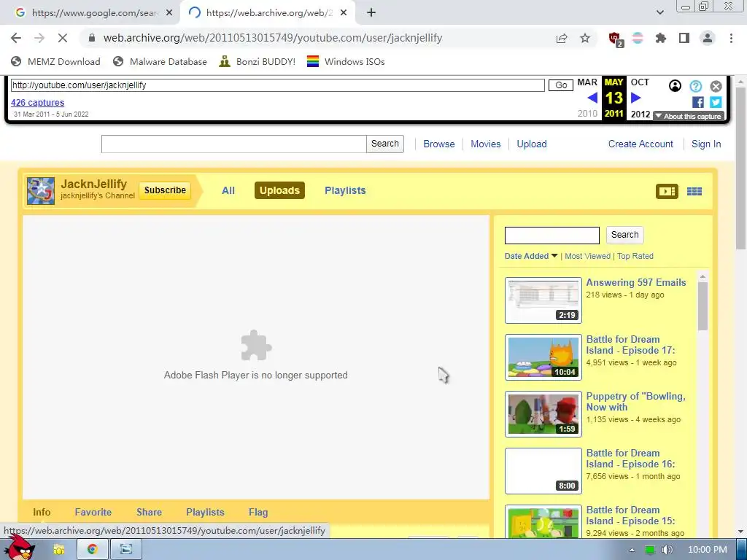Open the taskbar volume speaker icon
Screen dimensions: 747x560
[667, 550]
